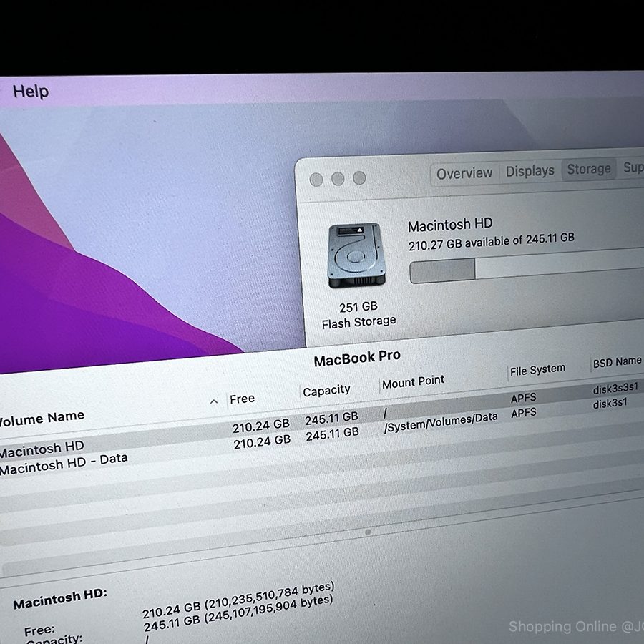
Task: Click 210.24 GB free for Macintosh HD - Data
Action: pos(262,442)
